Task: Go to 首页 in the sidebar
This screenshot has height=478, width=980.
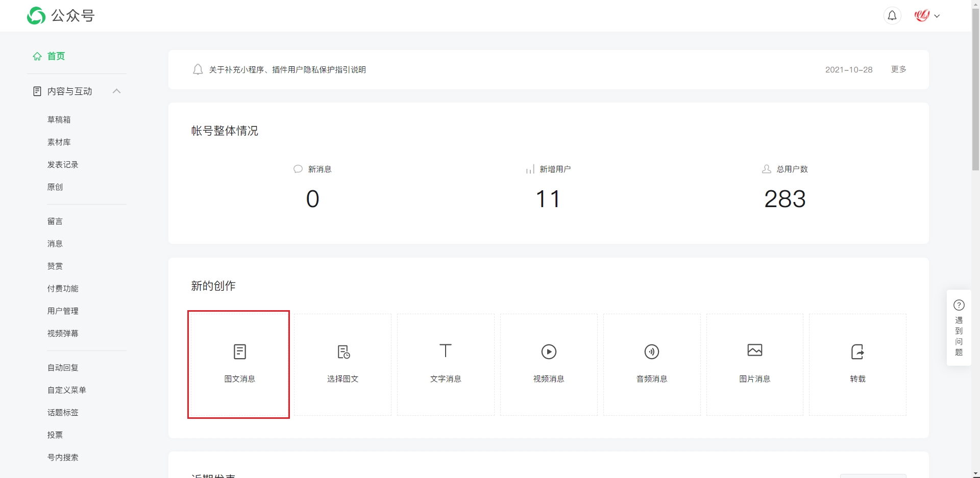Action: pyautogui.click(x=56, y=56)
